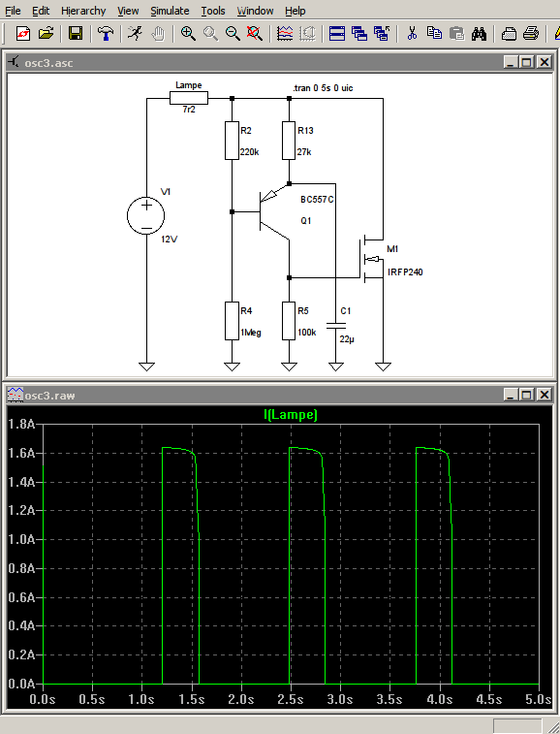
Task: Click the Halt simulation hand icon
Action: (158, 33)
